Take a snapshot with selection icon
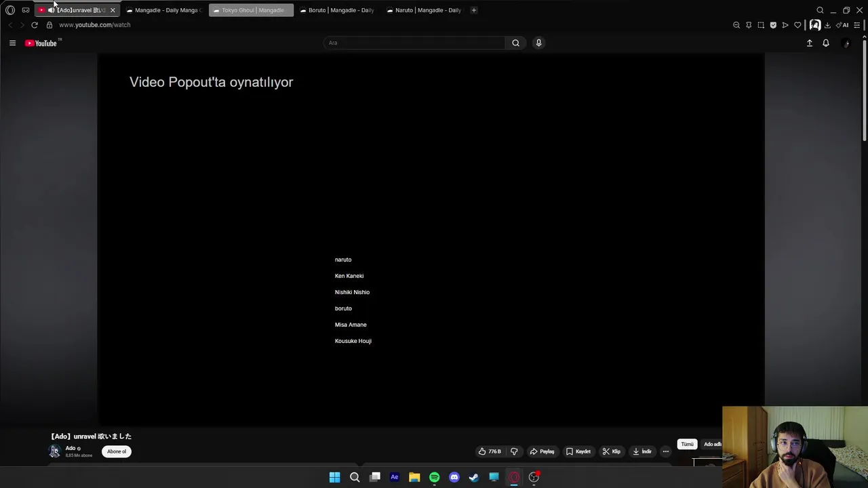The width and height of the screenshot is (868, 488). click(761, 25)
